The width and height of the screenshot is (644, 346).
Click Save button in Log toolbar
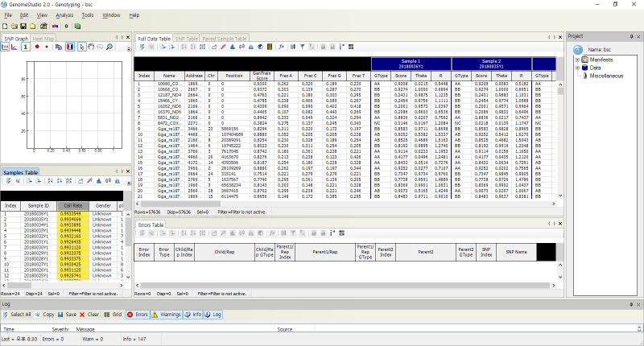tap(67, 315)
